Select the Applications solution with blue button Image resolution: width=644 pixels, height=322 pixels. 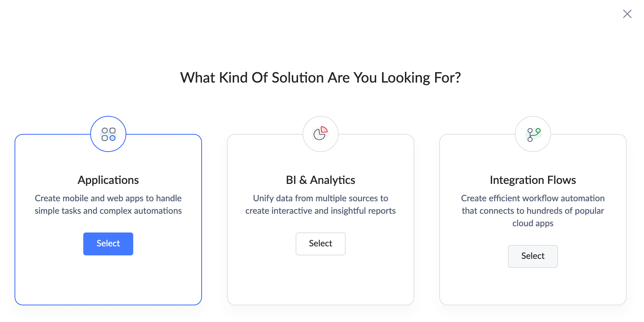[108, 244]
